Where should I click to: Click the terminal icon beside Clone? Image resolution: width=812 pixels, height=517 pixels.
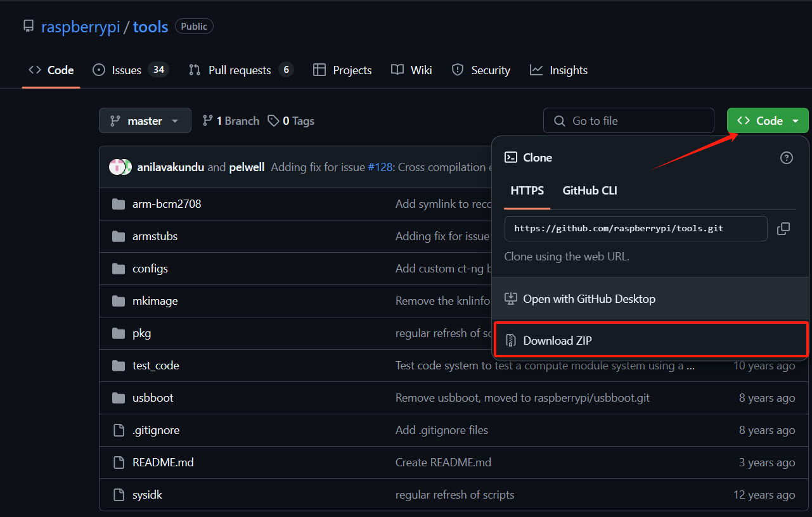click(x=510, y=158)
